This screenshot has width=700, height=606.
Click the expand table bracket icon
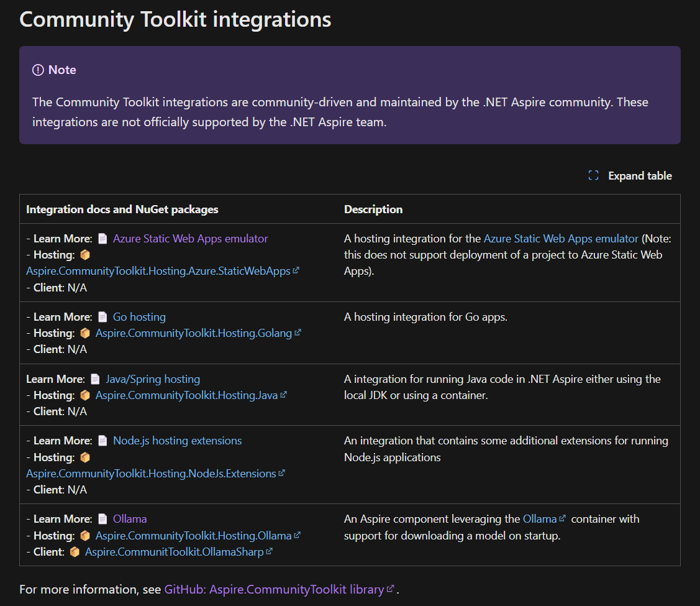point(593,175)
